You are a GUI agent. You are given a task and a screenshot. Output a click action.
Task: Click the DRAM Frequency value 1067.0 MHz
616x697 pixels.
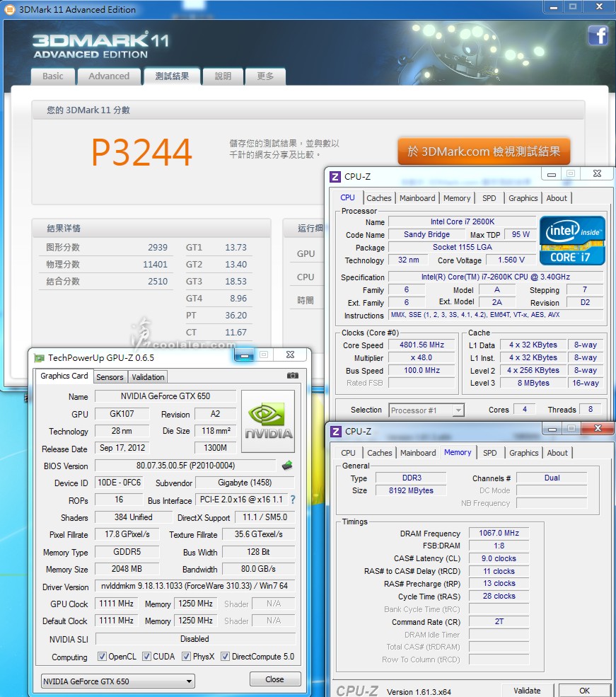499,533
